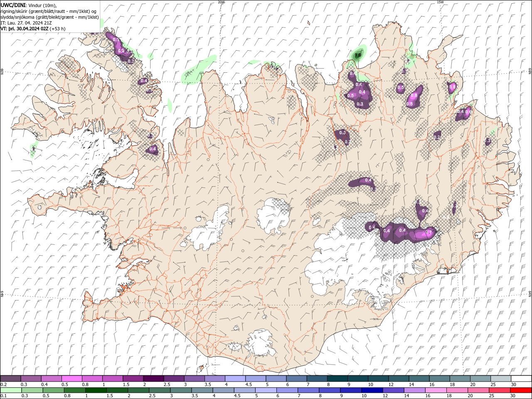Select the bright pink swatch between 0.5 and 0.8

(72, 379)
